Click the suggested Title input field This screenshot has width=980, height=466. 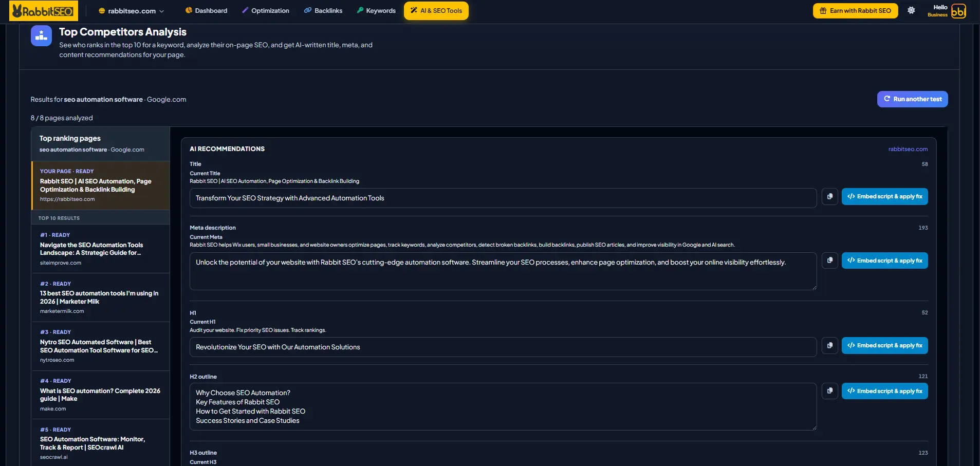coord(503,198)
